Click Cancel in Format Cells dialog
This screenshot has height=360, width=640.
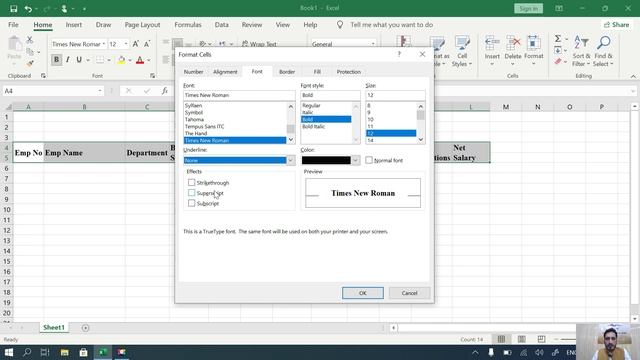(x=409, y=293)
